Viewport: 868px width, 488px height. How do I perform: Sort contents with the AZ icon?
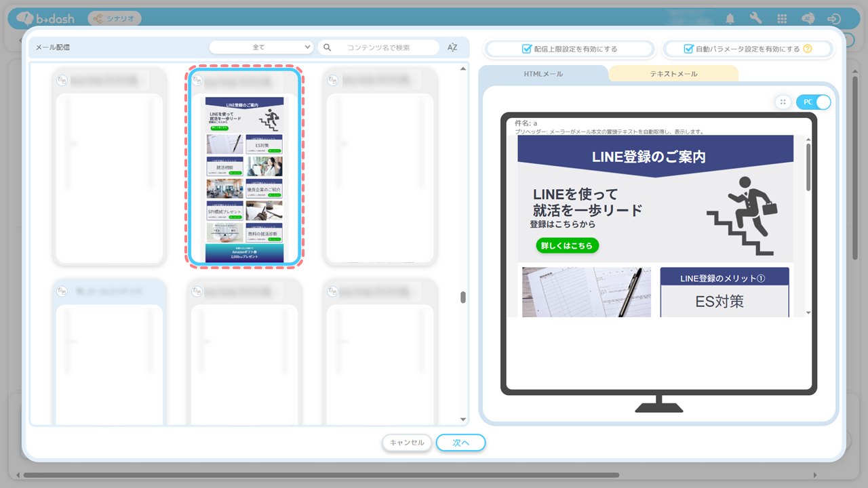[x=452, y=47]
